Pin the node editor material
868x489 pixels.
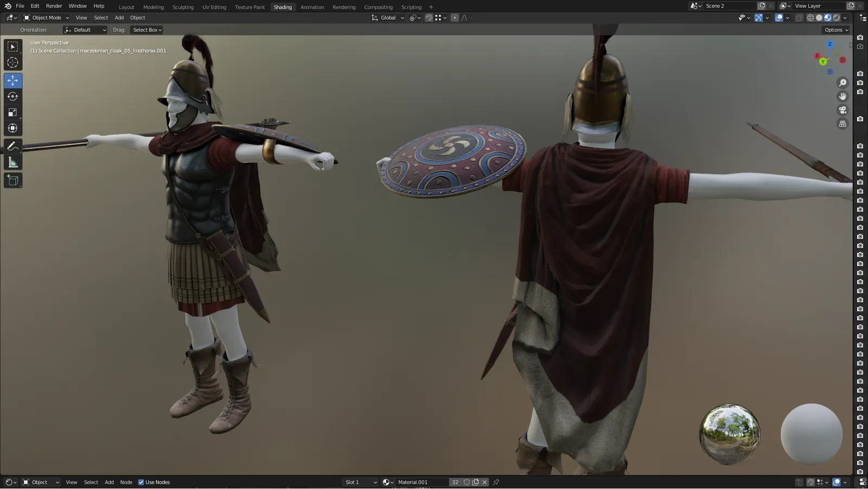point(496,482)
